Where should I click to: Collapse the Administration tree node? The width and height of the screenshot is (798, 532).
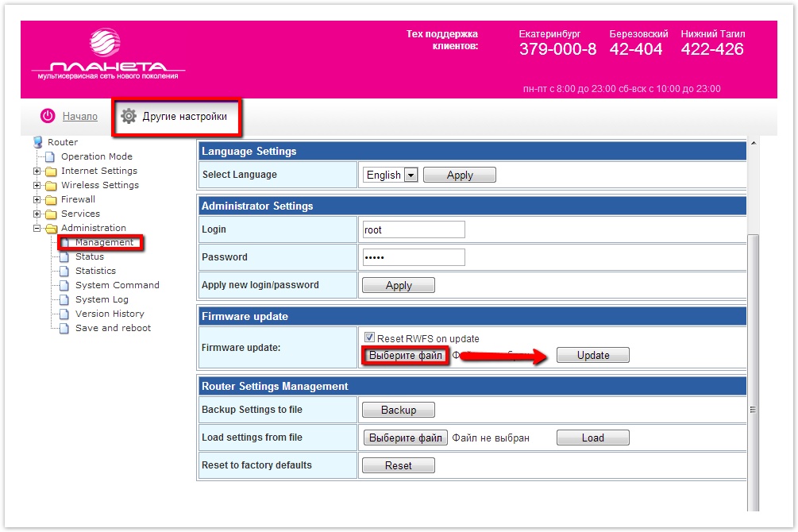pos(37,228)
